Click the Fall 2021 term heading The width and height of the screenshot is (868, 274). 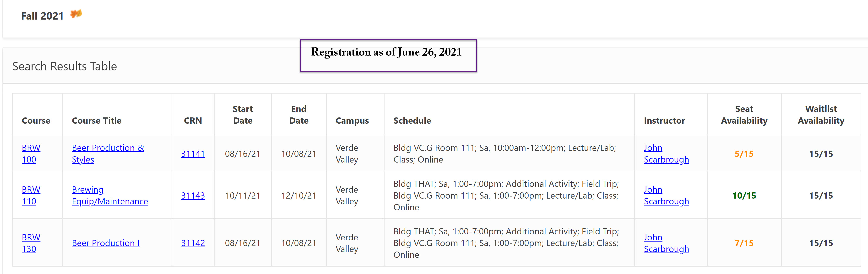(x=43, y=16)
